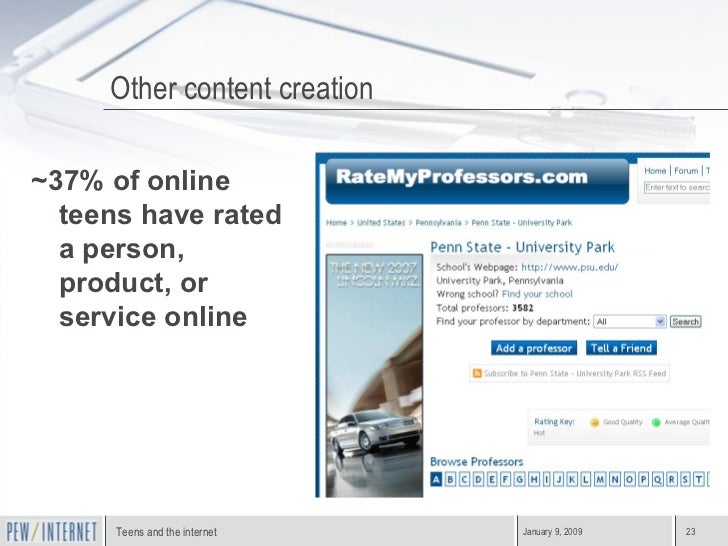Click the Browse Professors heading

(476, 462)
